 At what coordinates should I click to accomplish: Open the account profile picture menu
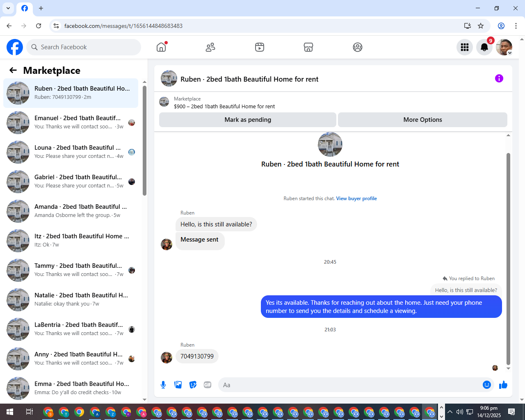tap(504, 47)
